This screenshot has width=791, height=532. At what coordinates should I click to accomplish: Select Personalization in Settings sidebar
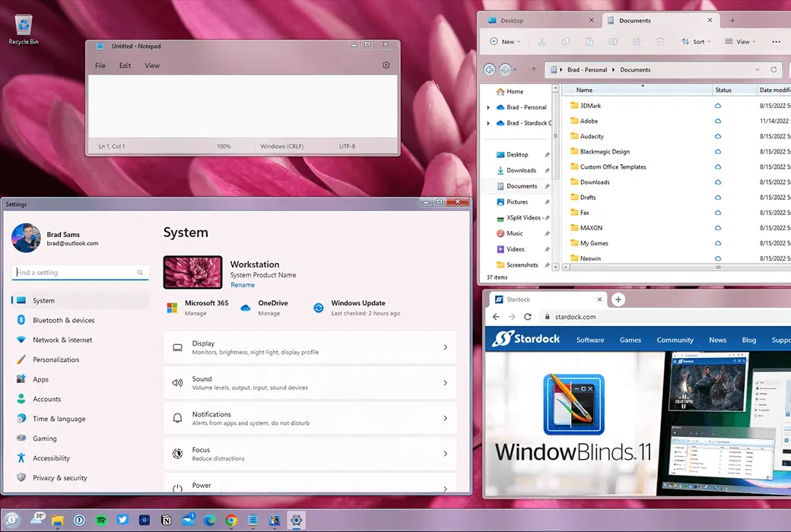pos(80,359)
